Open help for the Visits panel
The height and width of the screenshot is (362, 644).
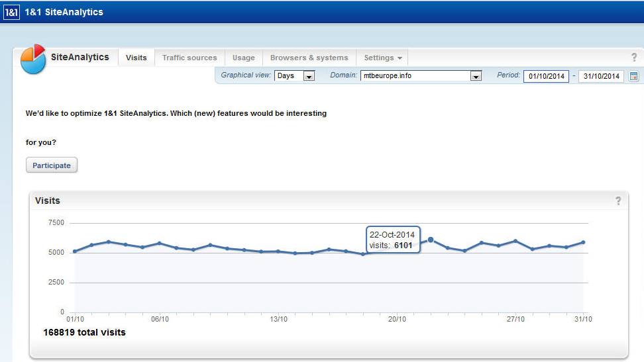tap(618, 201)
